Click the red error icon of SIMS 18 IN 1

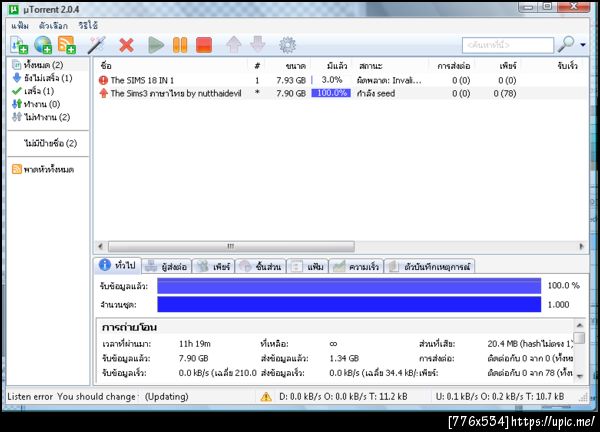coord(103,80)
